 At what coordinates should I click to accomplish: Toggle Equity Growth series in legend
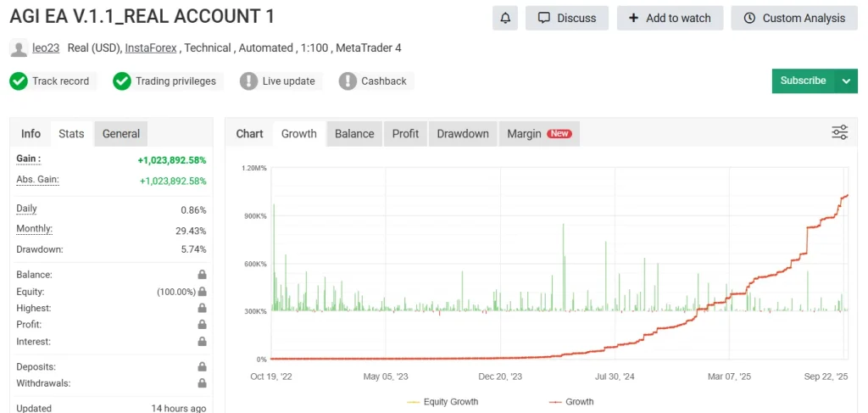(x=442, y=402)
